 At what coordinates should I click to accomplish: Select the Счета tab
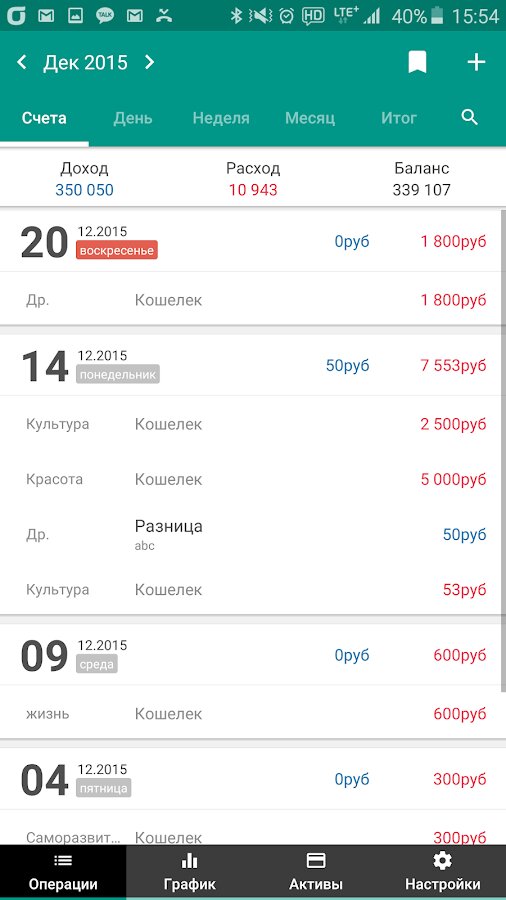click(44, 118)
